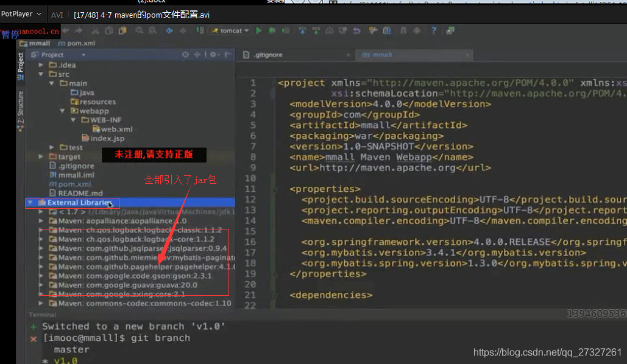The height and width of the screenshot is (364, 627).
Task: Start Debug with the bug icon
Action: (272, 31)
